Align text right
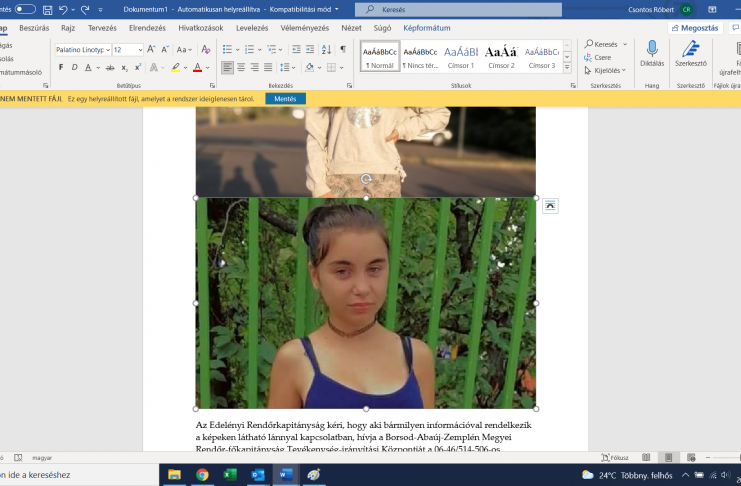Image resolution: width=741 pixels, height=486 pixels. [254, 68]
